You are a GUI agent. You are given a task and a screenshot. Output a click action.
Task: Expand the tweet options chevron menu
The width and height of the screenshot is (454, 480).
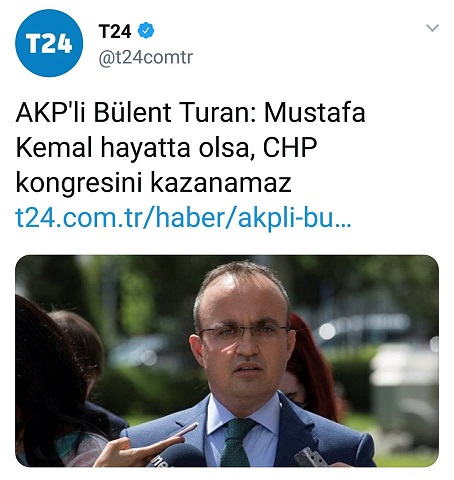tap(432, 28)
